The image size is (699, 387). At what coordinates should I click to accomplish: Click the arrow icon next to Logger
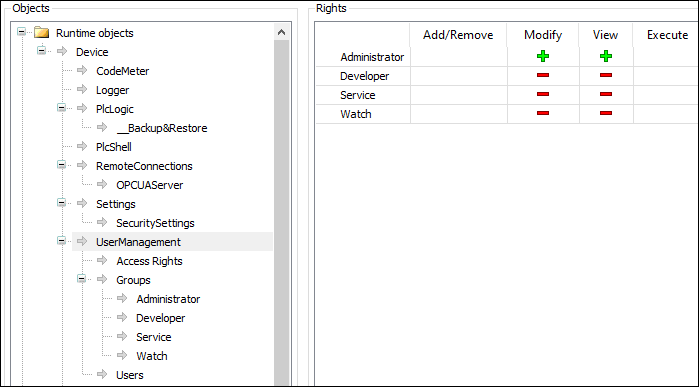click(82, 90)
